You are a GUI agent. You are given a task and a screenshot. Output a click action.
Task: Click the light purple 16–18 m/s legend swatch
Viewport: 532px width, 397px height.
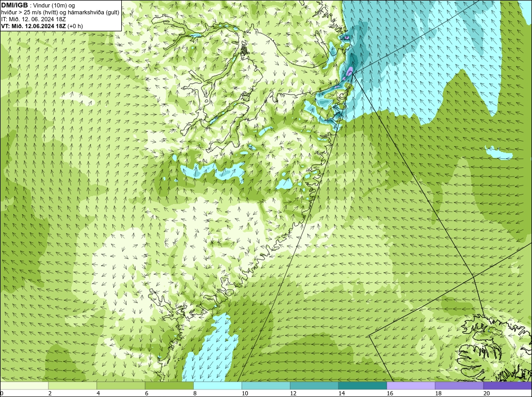(411, 386)
